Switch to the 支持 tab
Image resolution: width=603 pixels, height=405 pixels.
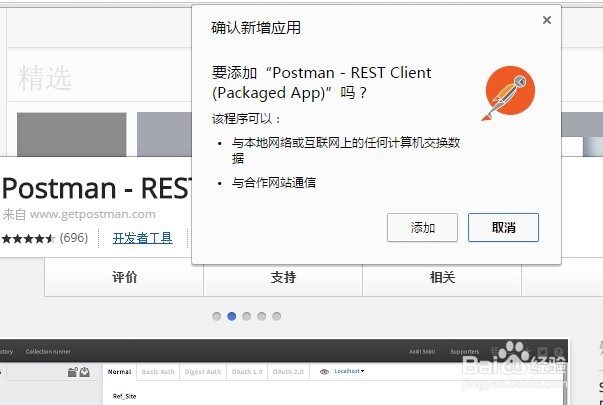283,277
